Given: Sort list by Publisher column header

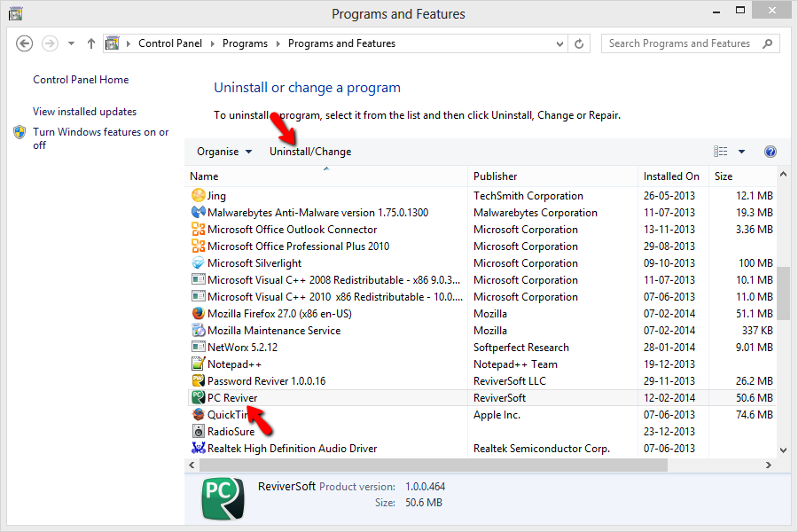Looking at the screenshot, I should [x=496, y=176].
